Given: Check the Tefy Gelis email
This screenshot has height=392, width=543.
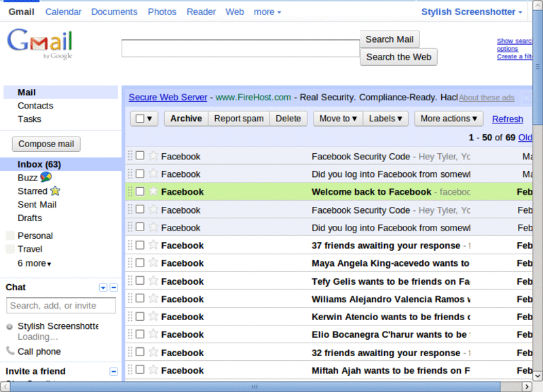Looking at the screenshot, I should [x=140, y=281].
